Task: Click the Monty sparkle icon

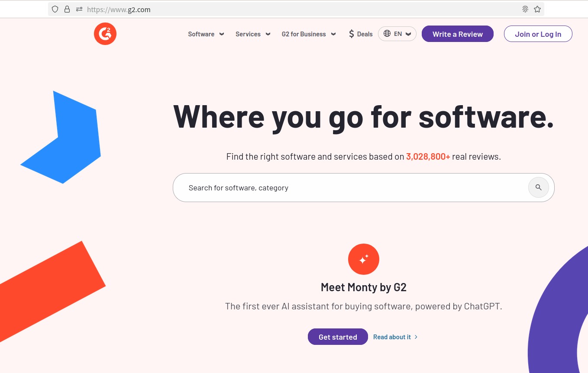Action: pyautogui.click(x=364, y=259)
